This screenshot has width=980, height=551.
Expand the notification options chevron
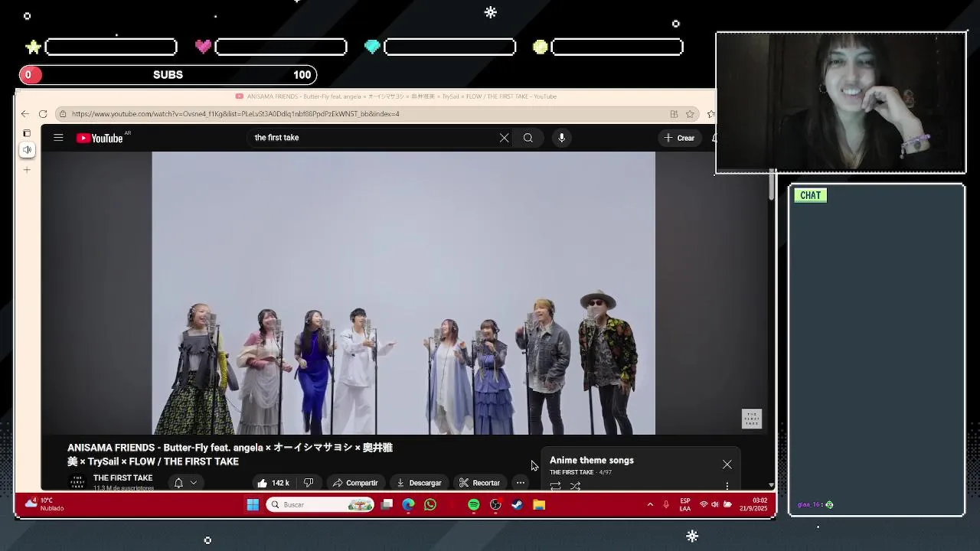tap(194, 483)
